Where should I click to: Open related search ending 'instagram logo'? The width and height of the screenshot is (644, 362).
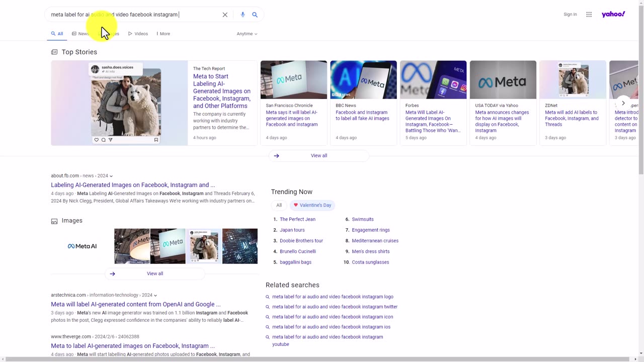(x=333, y=297)
